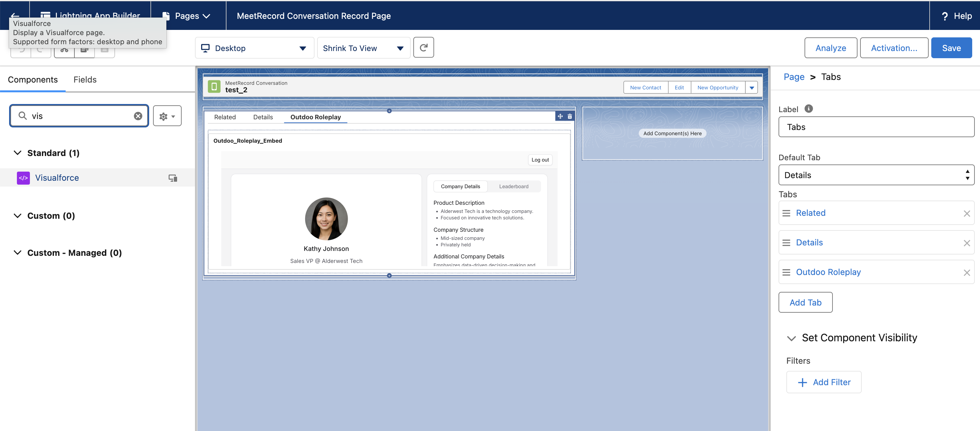Click the drag handle of the Details tab row
The image size is (980, 431).
pyautogui.click(x=786, y=243)
